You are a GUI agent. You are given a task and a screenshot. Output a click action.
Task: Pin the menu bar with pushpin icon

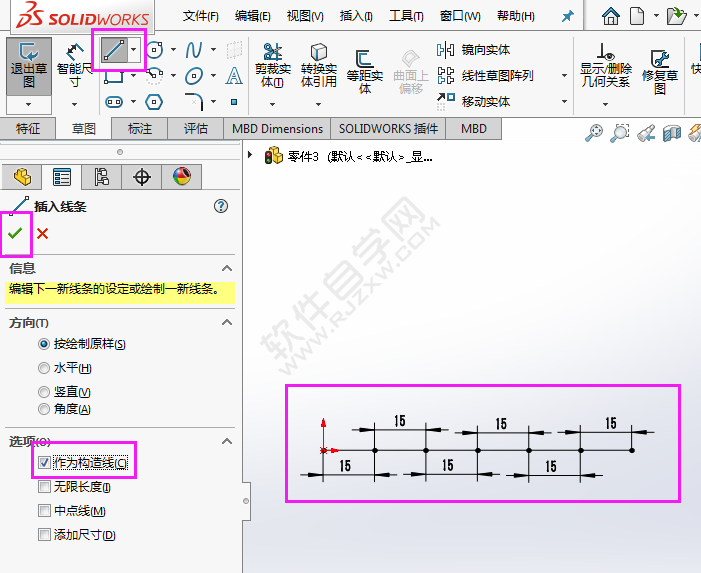click(x=567, y=17)
